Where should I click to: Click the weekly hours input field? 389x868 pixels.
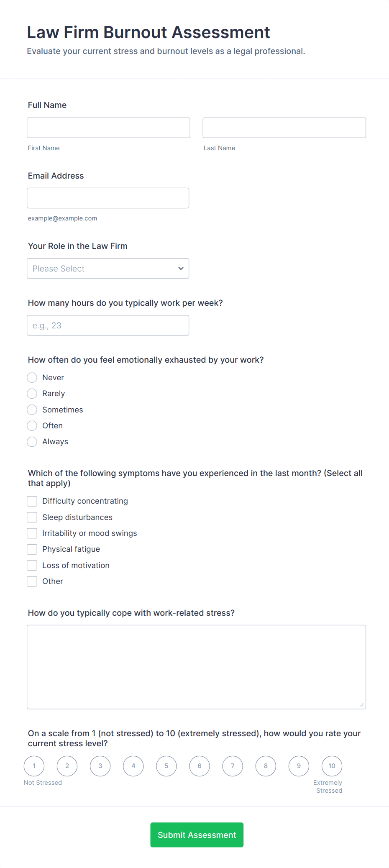tap(108, 325)
